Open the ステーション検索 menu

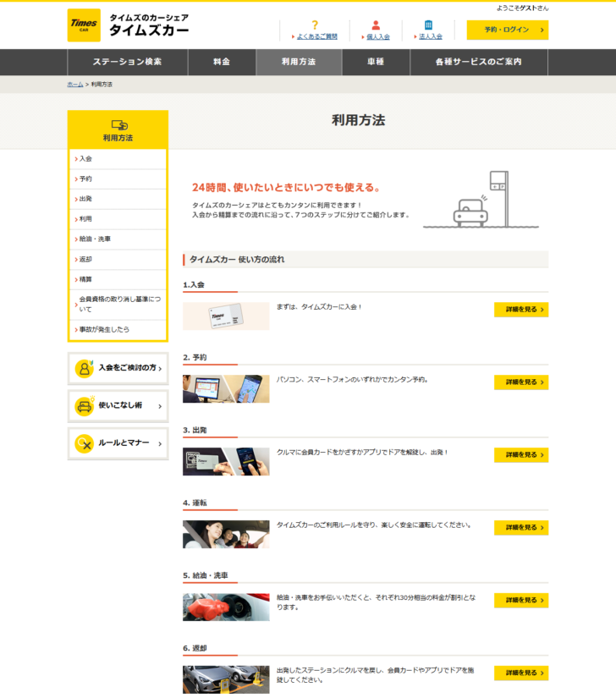(x=127, y=62)
